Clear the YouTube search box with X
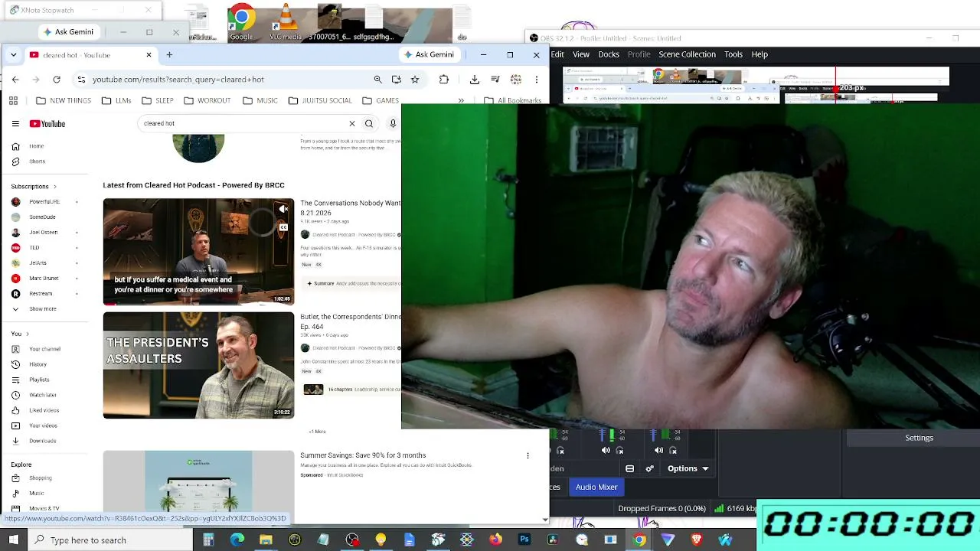The image size is (980, 551). [x=352, y=123]
